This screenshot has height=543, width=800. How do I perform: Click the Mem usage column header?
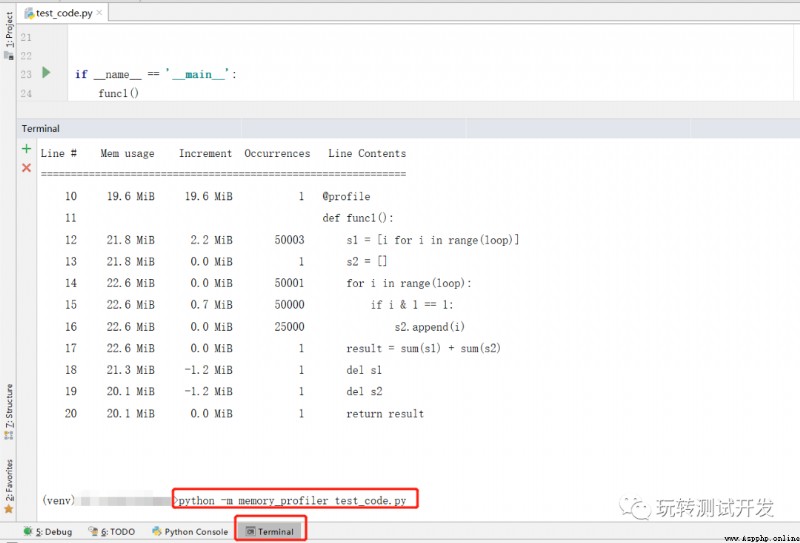tap(127, 154)
